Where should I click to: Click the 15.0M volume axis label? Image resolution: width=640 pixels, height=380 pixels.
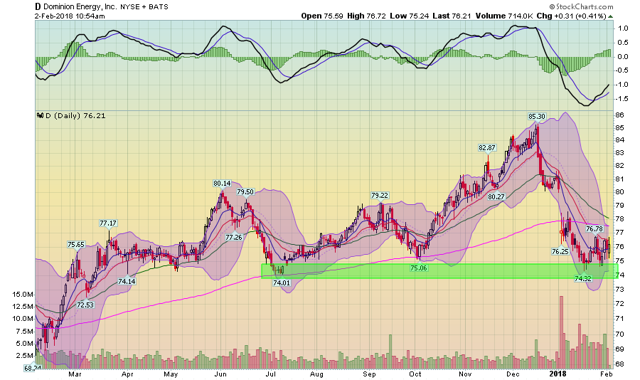[23, 294]
